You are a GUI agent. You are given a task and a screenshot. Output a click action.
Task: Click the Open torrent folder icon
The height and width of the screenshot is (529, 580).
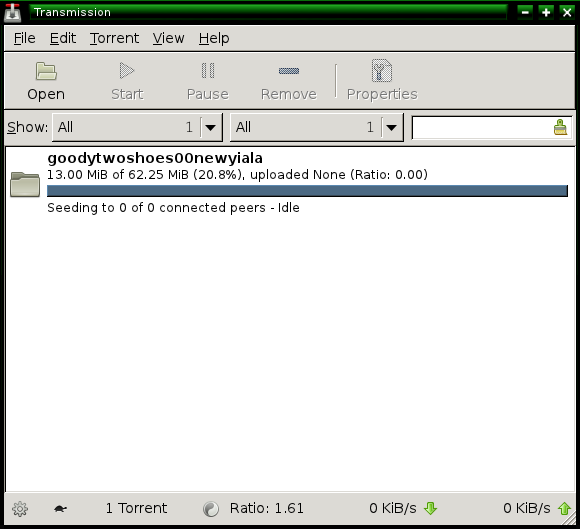point(46,71)
